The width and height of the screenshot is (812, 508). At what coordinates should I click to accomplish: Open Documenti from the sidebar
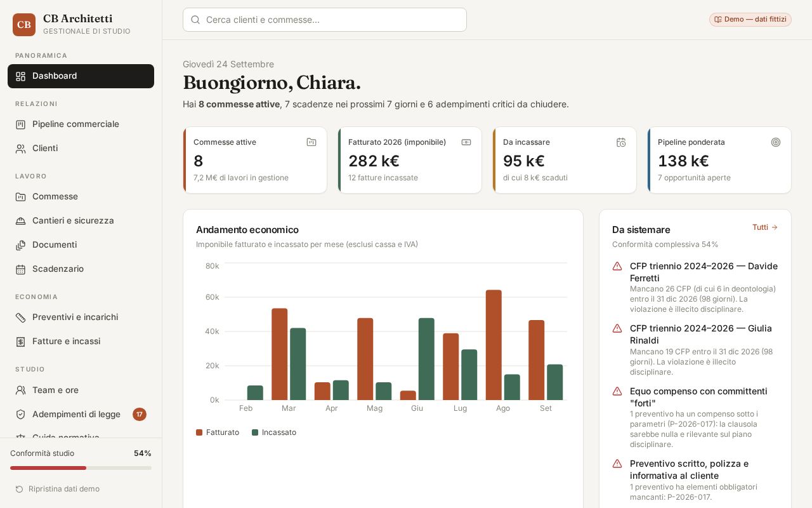[x=81, y=245]
